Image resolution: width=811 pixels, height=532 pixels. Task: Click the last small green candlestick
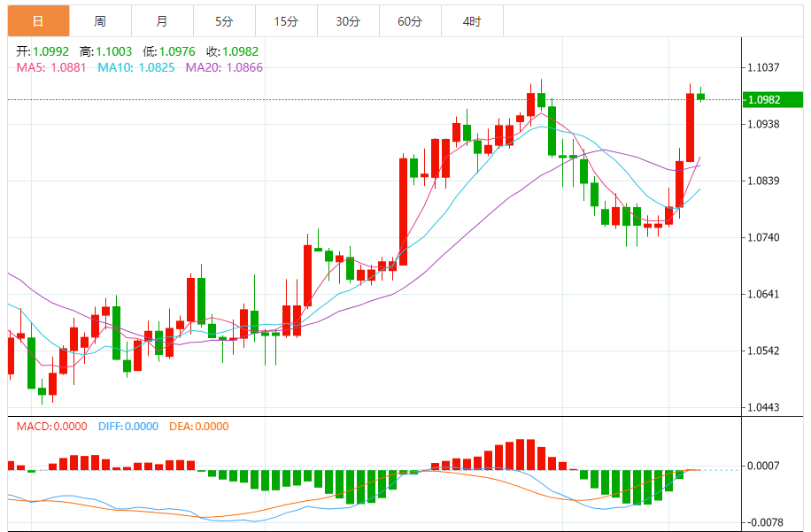(x=701, y=96)
